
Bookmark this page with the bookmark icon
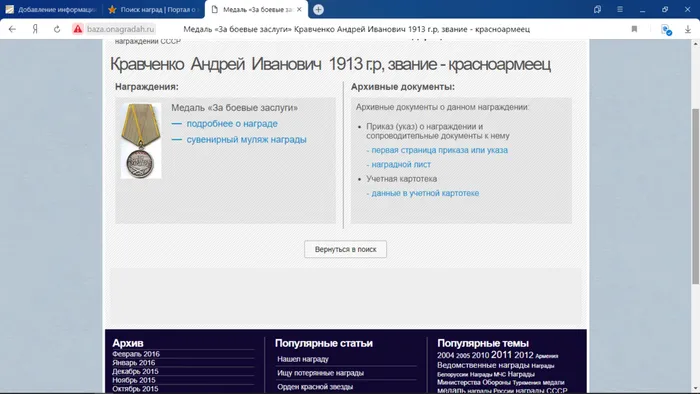pyautogui.click(x=634, y=29)
